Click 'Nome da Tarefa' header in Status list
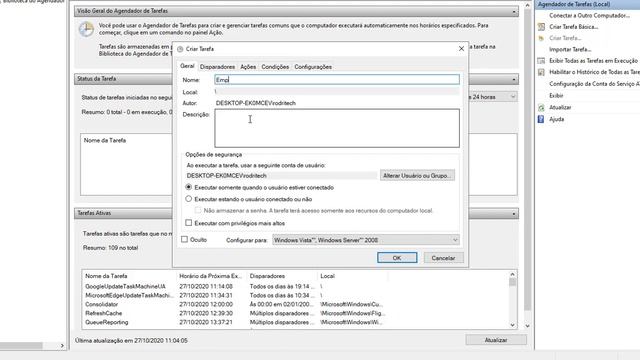 105,140
